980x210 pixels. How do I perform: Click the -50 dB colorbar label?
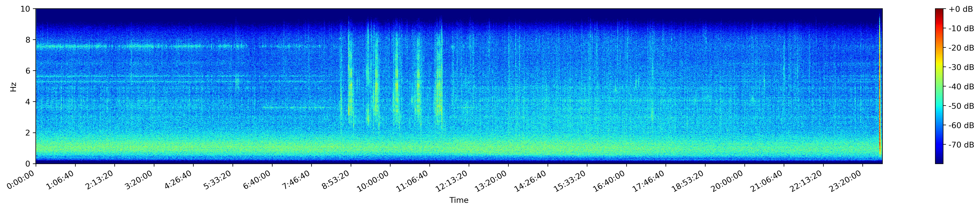pyautogui.click(x=961, y=106)
